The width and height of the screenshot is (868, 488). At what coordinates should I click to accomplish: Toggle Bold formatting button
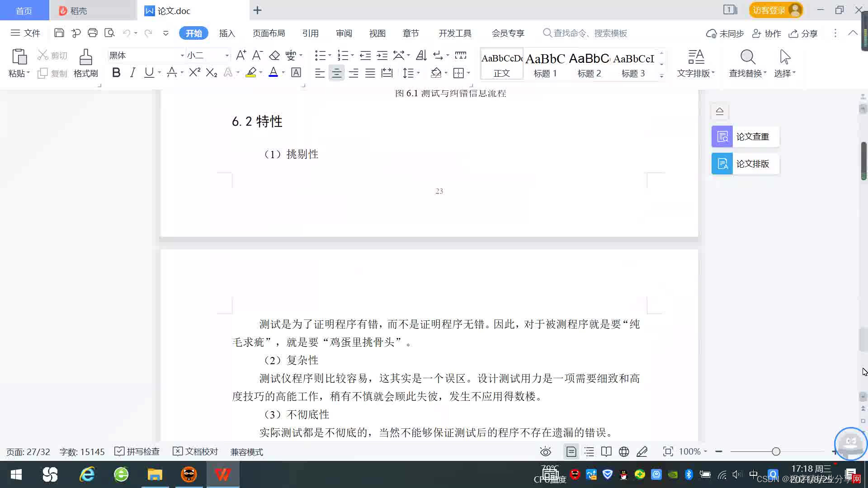116,73
